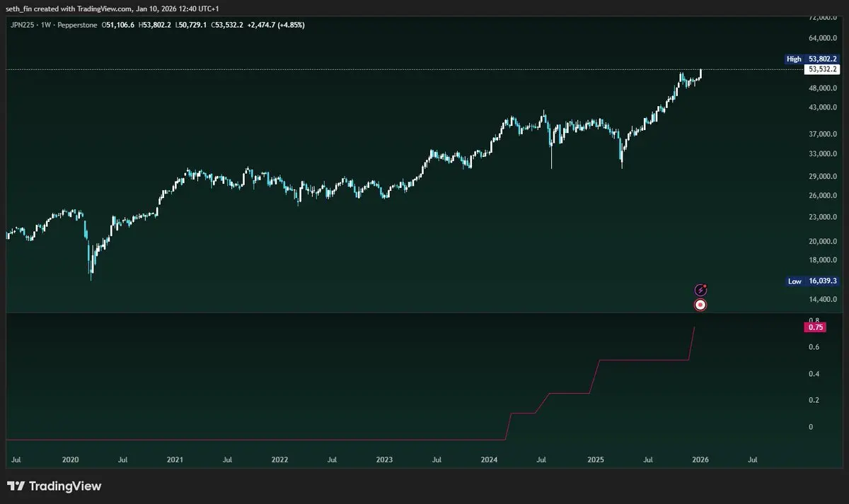Click the 26,000.0 price axis label

click(x=823, y=196)
